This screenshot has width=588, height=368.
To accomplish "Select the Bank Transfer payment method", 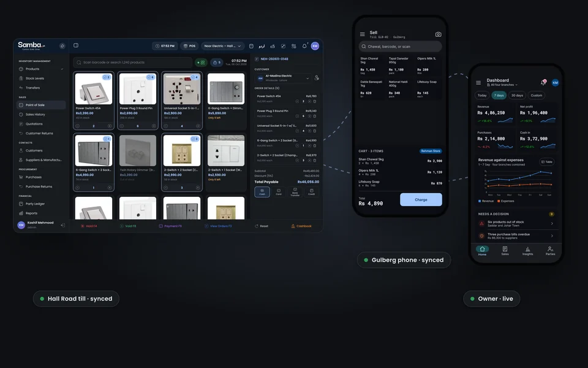I will point(295,192).
